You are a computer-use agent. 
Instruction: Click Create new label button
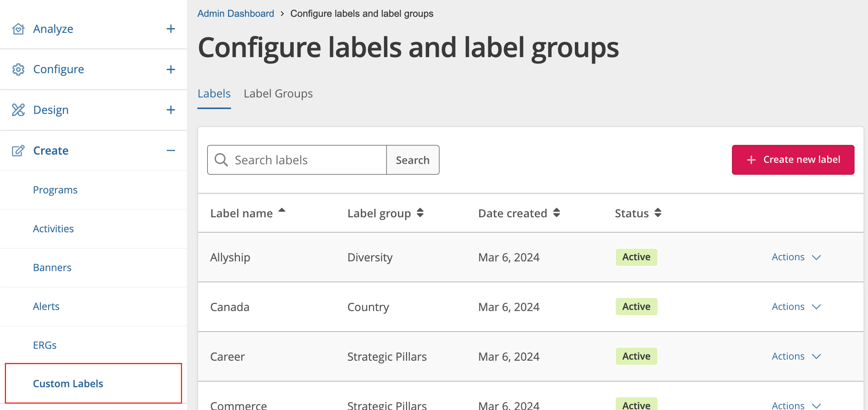tap(793, 160)
